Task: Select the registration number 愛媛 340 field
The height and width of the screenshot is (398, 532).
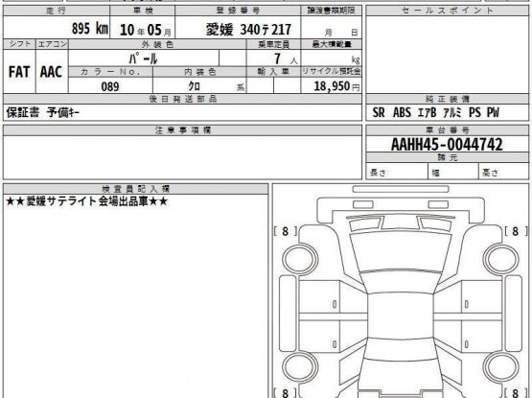Action: (x=238, y=28)
